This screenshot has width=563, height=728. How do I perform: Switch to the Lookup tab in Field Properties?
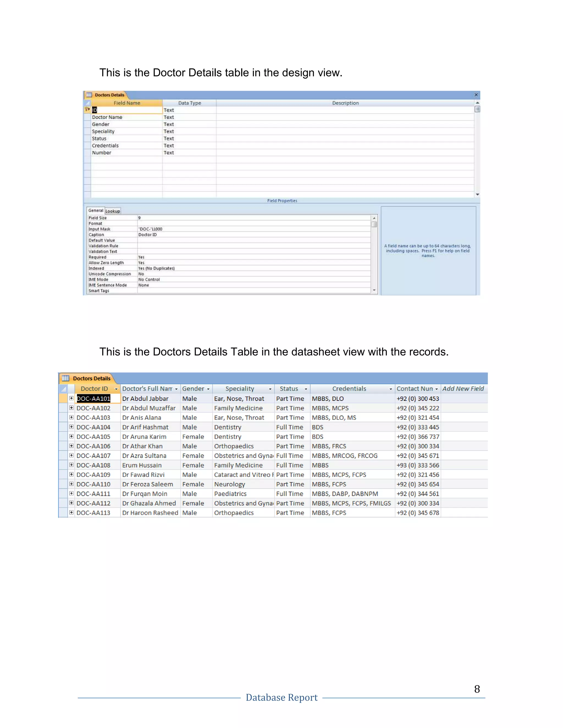pyautogui.click(x=113, y=211)
